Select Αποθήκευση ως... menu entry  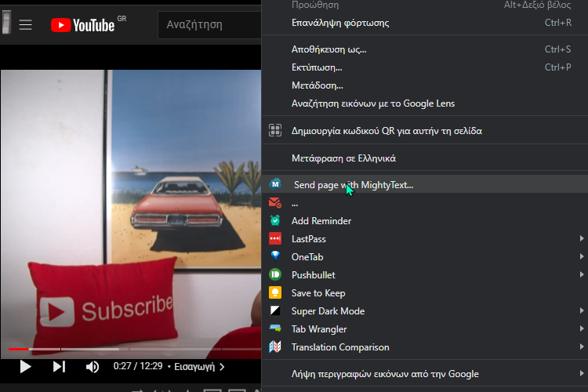pos(424,49)
